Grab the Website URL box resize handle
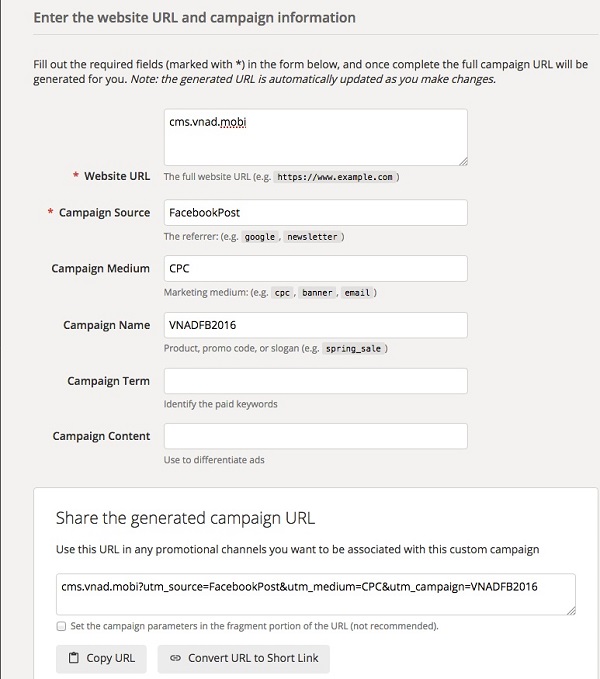Screen dimensions: 600x679 point(464,159)
